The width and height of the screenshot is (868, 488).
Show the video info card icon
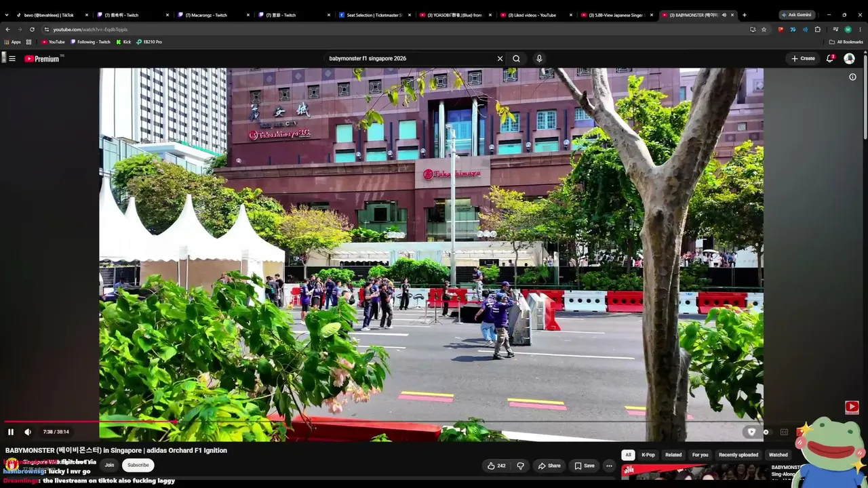852,77
